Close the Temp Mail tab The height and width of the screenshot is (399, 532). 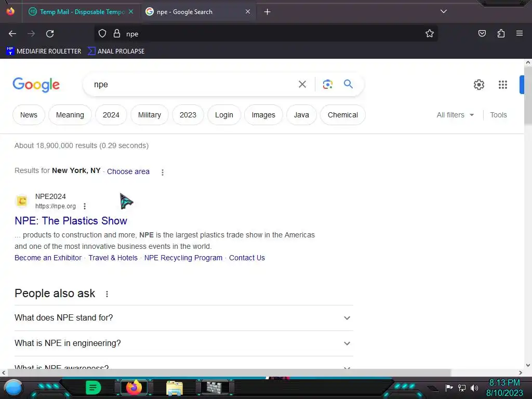(x=131, y=11)
